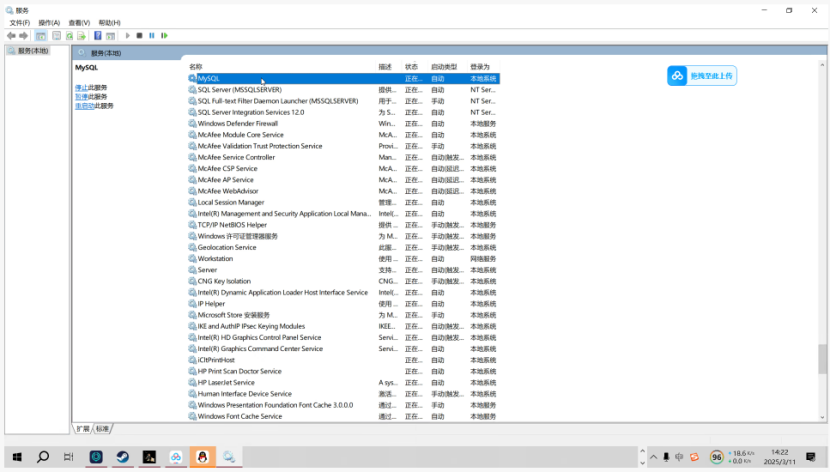
Task: Switch to the 扩展 tab
Action: pyautogui.click(x=83, y=429)
